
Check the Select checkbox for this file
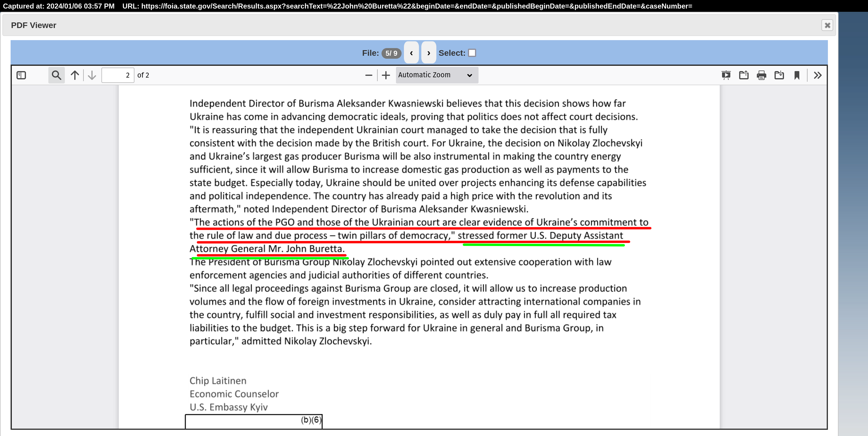pos(472,53)
